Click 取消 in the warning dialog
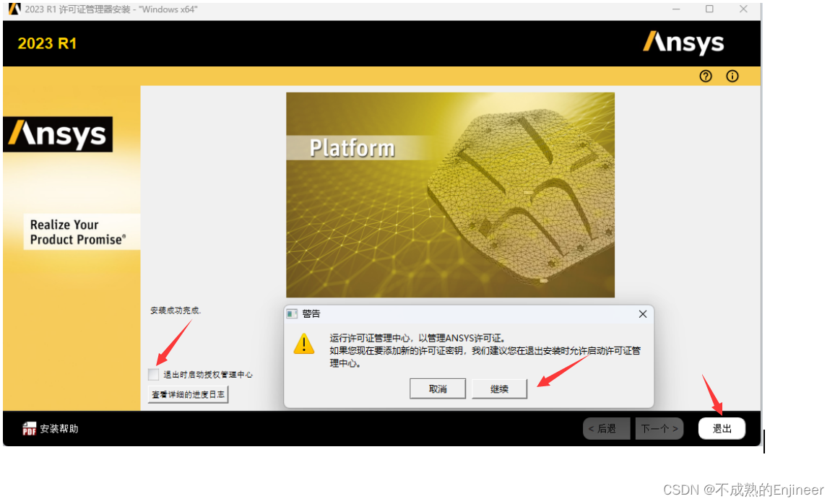835x504 pixels. click(x=438, y=389)
